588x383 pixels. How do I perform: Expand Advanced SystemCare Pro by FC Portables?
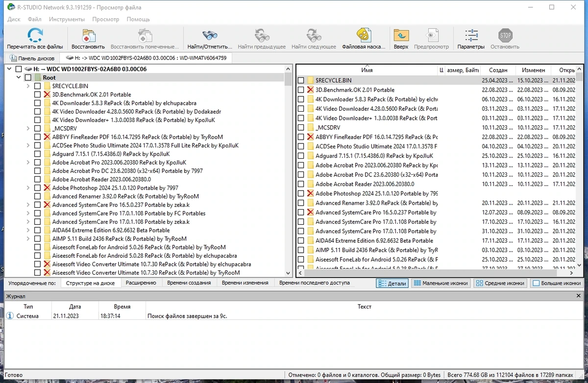(28, 214)
